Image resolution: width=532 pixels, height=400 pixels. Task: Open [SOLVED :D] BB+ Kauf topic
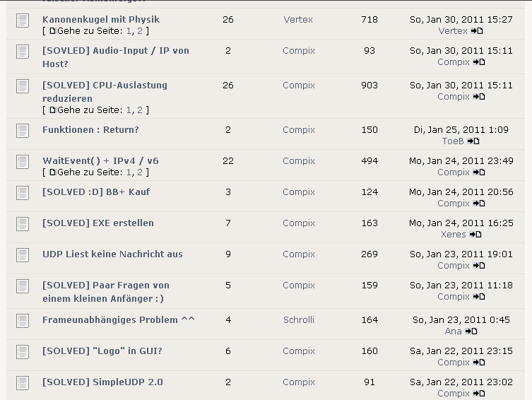(x=96, y=192)
